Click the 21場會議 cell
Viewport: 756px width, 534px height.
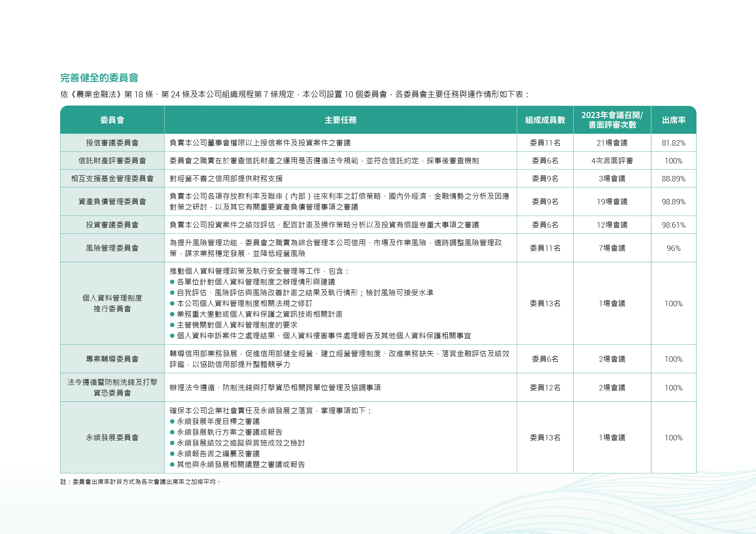[612, 143]
